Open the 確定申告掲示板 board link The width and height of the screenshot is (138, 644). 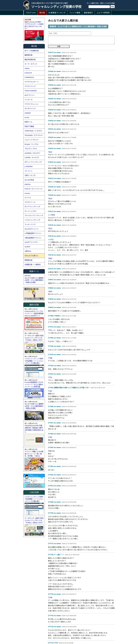pos(34,59)
